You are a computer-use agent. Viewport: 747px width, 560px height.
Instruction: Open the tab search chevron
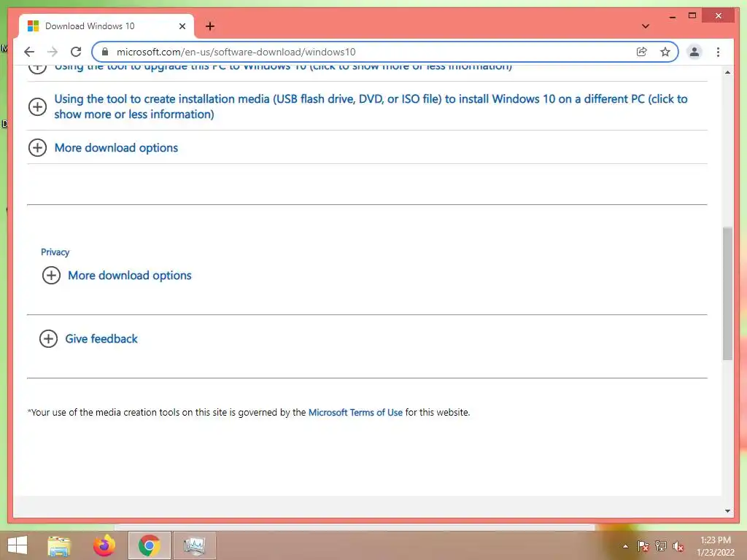coord(645,26)
